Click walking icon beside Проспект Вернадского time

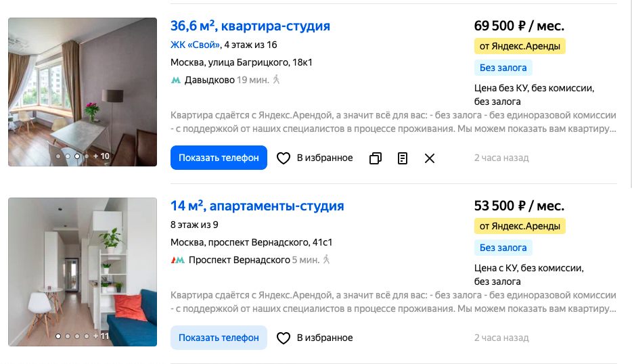point(326,259)
